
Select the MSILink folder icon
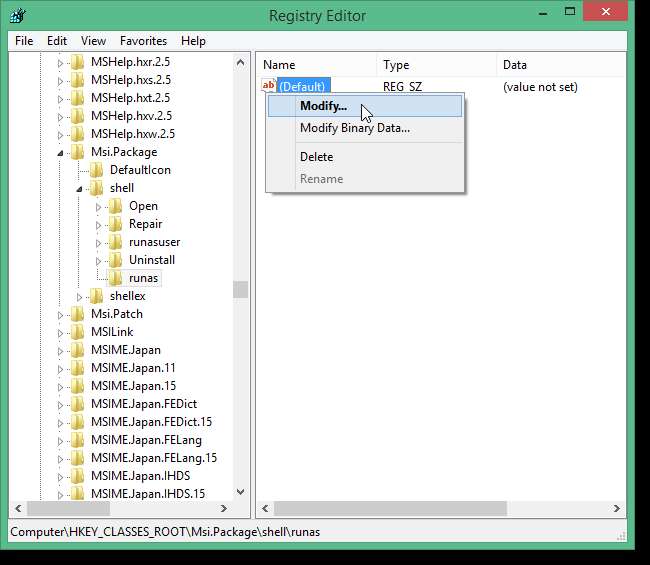(x=77, y=332)
